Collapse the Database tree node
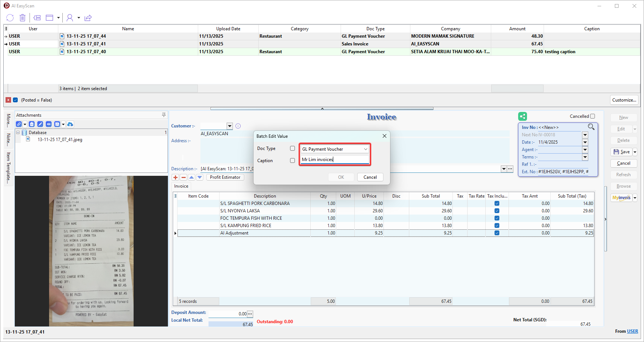644x342 pixels. pos(18,133)
